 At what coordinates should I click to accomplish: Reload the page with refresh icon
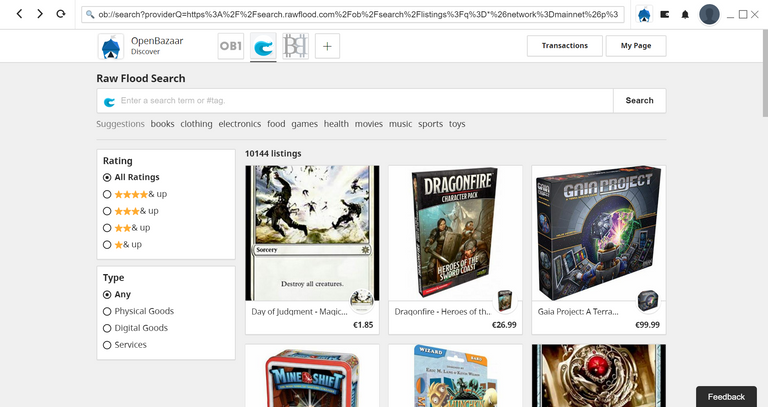(x=61, y=14)
